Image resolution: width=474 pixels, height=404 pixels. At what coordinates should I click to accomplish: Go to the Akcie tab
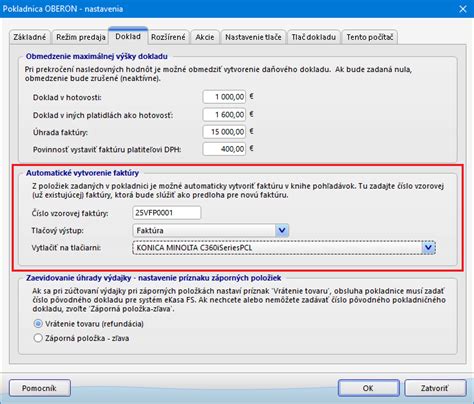click(205, 37)
